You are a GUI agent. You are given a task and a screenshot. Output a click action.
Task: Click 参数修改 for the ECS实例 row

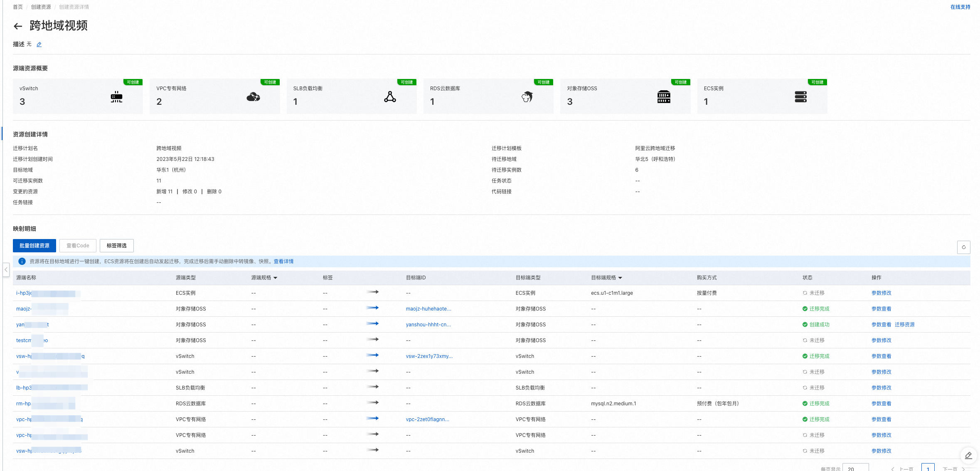pos(881,293)
